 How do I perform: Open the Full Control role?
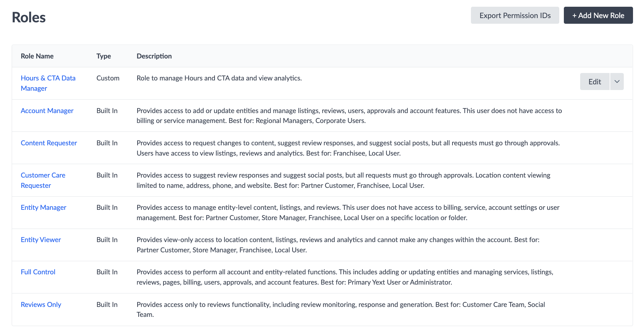[x=38, y=272]
